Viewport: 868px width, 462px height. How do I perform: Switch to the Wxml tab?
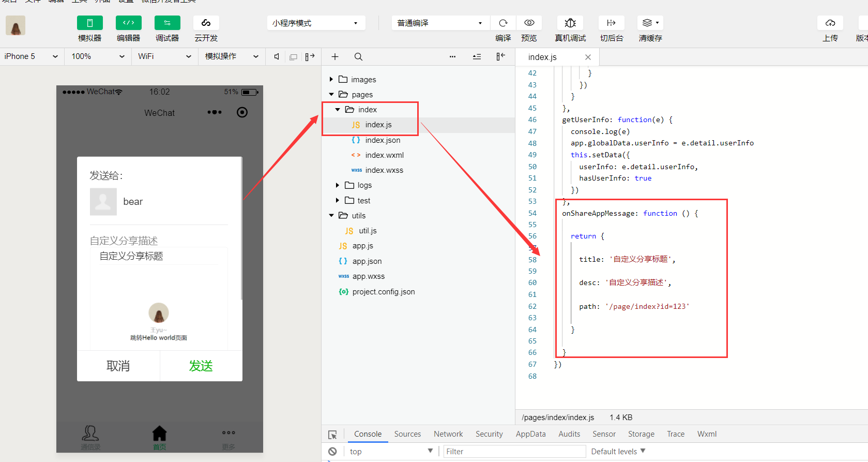pyautogui.click(x=707, y=434)
